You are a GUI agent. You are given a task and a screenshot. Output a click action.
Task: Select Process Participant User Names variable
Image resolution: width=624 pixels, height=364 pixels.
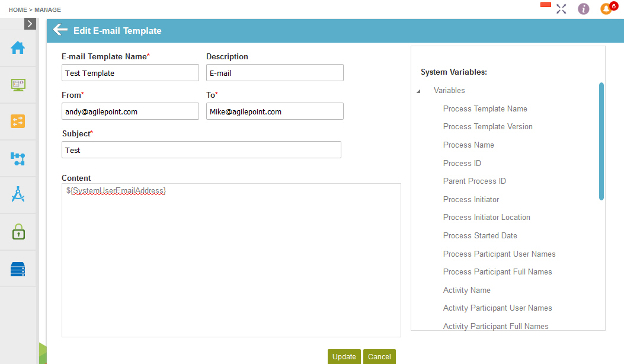tap(499, 254)
